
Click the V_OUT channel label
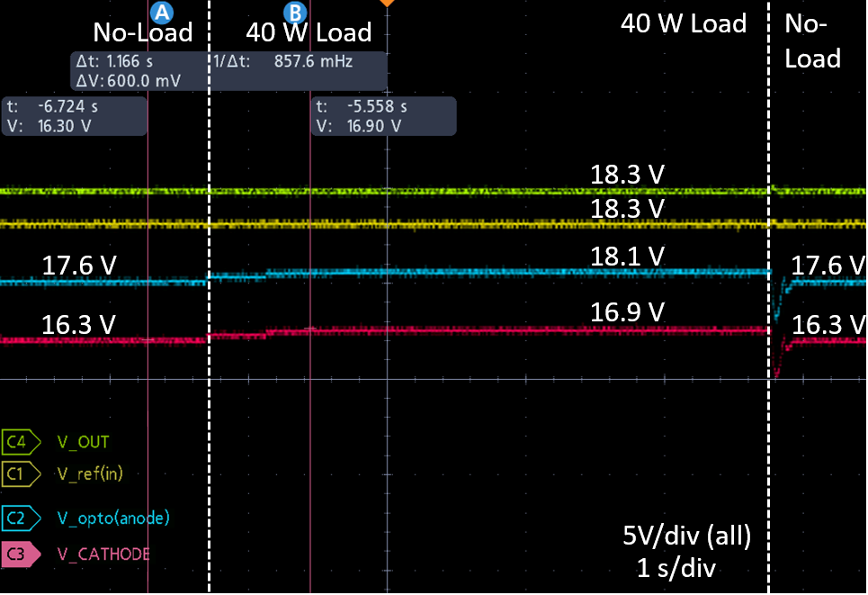click(83, 442)
